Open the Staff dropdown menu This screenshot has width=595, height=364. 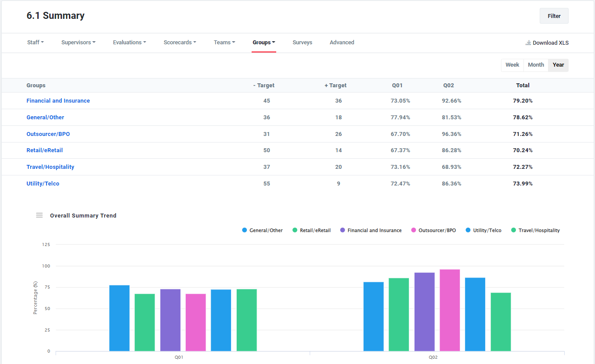35,42
